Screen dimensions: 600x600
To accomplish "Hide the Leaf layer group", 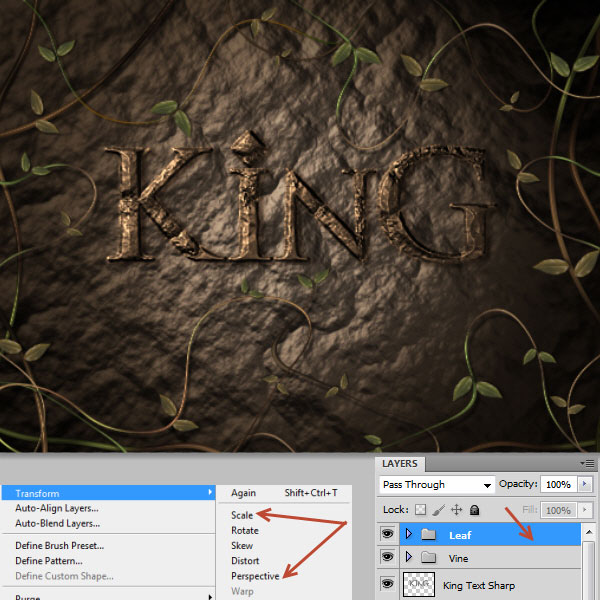I will 388,533.
